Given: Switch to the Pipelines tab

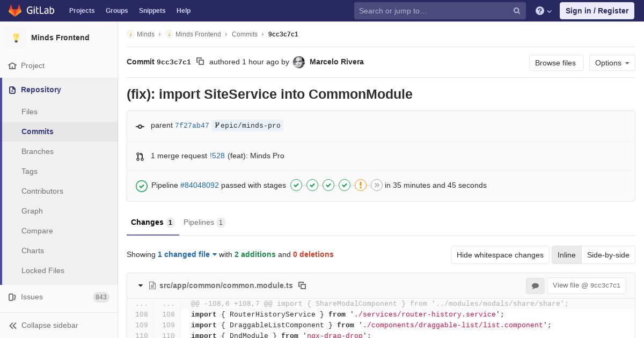Looking at the screenshot, I should pyautogui.click(x=203, y=222).
